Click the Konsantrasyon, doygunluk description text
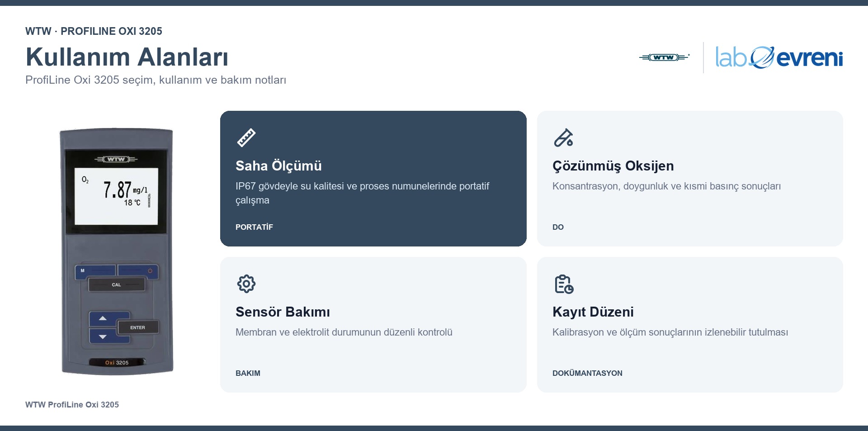Viewport: 868px width, 431px height. click(666, 186)
